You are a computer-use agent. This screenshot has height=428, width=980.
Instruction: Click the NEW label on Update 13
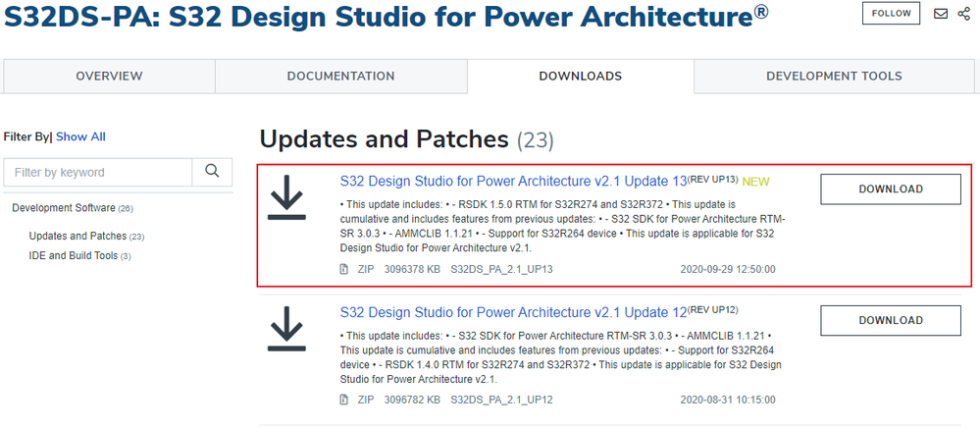755,182
